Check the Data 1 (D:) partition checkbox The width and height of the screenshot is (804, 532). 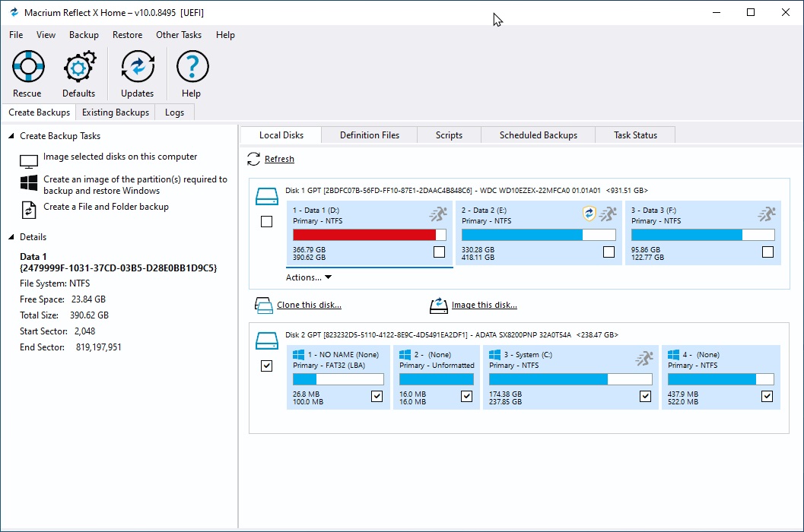tap(439, 252)
